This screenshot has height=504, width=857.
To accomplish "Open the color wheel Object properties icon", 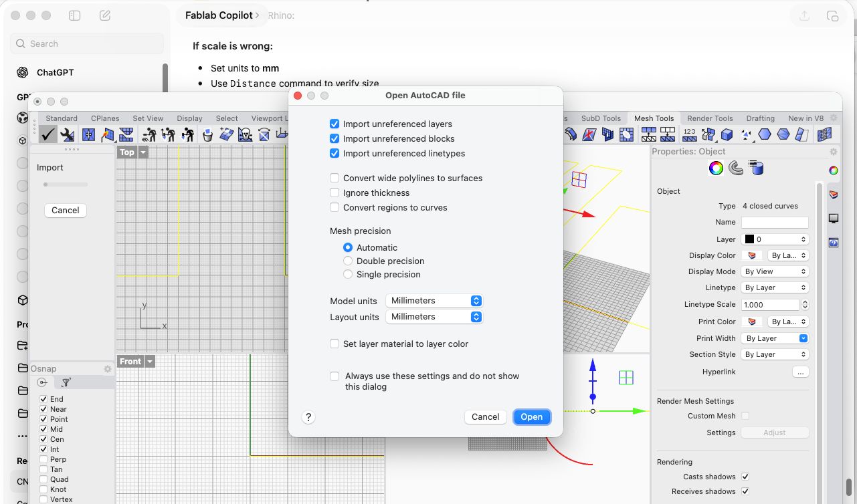I will click(x=716, y=168).
